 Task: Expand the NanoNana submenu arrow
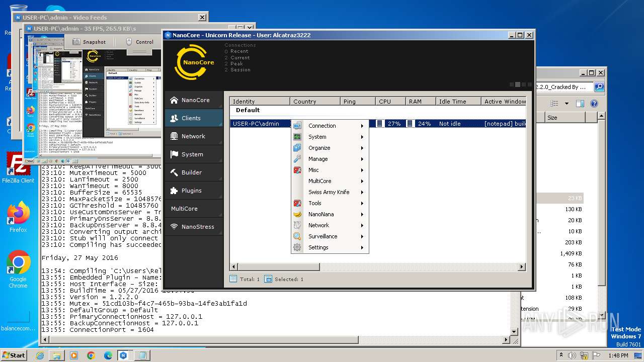(x=362, y=214)
